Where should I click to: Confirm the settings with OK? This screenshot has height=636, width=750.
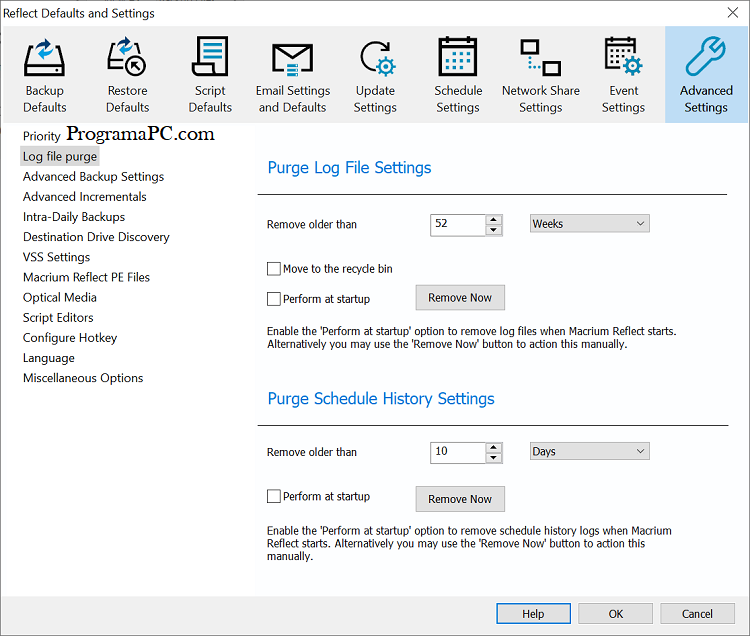(616, 614)
